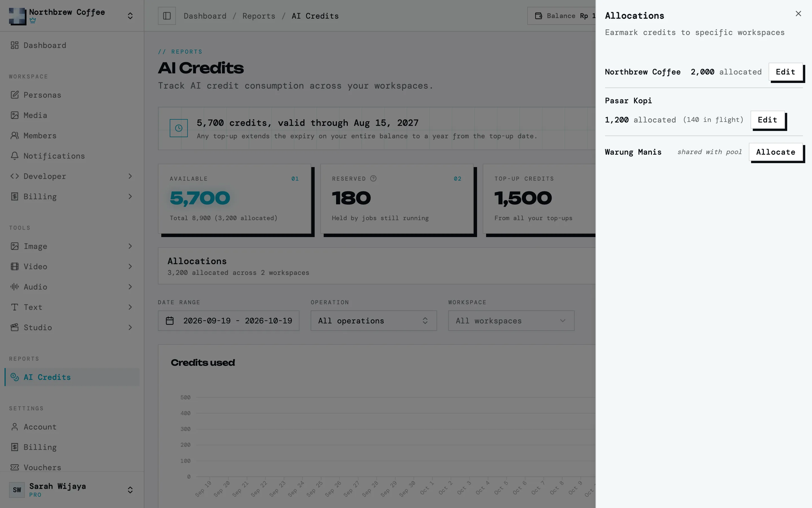
Task: Click the Video film icon
Action: tap(14, 266)
